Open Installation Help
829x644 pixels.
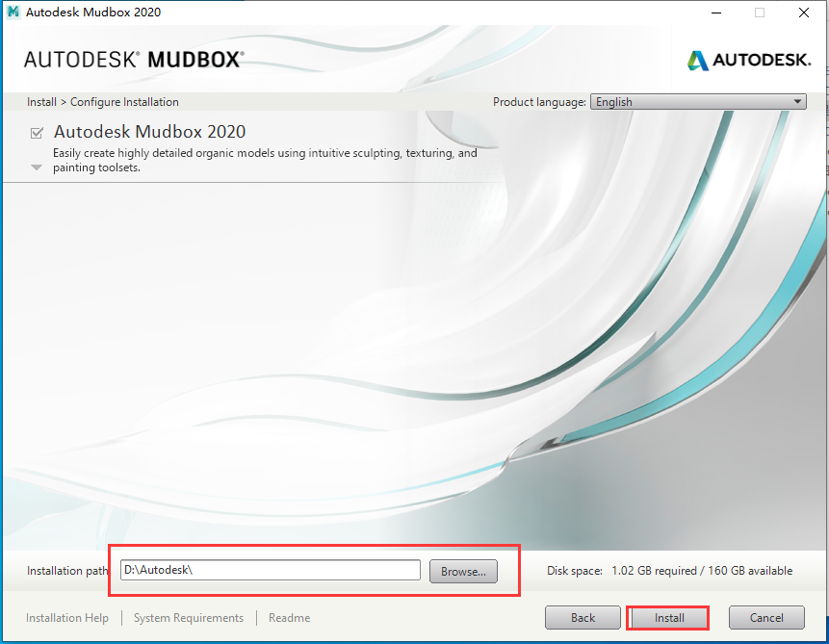click(x=66, y=617)
